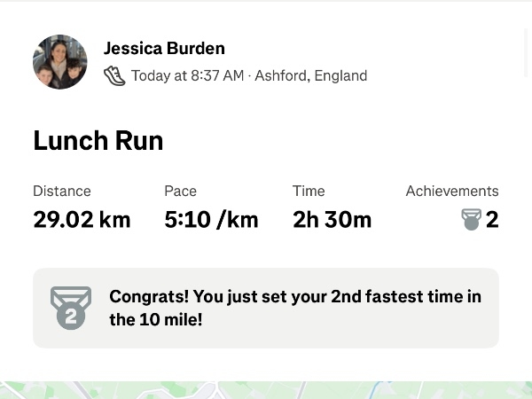This screenshot has height=399, width=532.
Task: Click the Distance label
Action: [62, 191]
